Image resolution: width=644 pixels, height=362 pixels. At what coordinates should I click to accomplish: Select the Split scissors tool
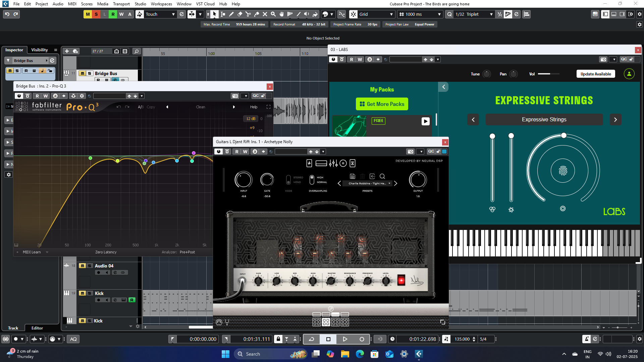pos(248,14)
